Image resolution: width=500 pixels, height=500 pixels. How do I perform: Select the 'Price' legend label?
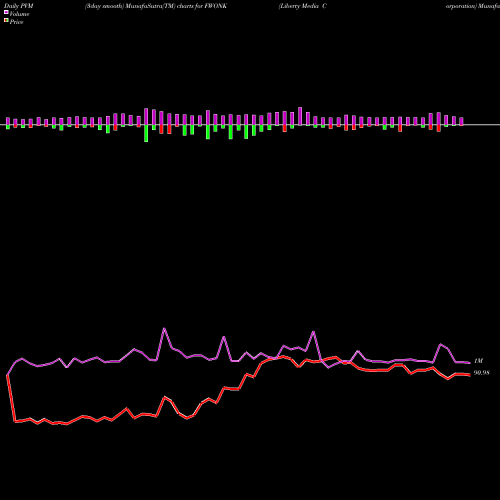tap(16, 22)
